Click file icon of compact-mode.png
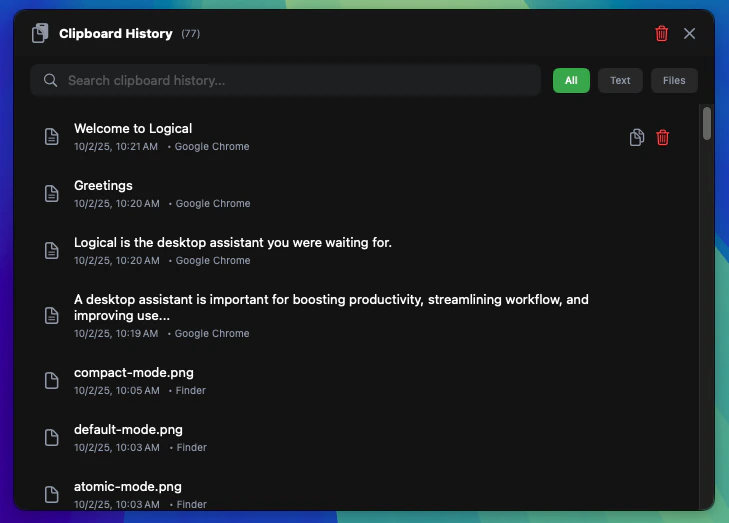729x523 pixels. pos(51,380)
